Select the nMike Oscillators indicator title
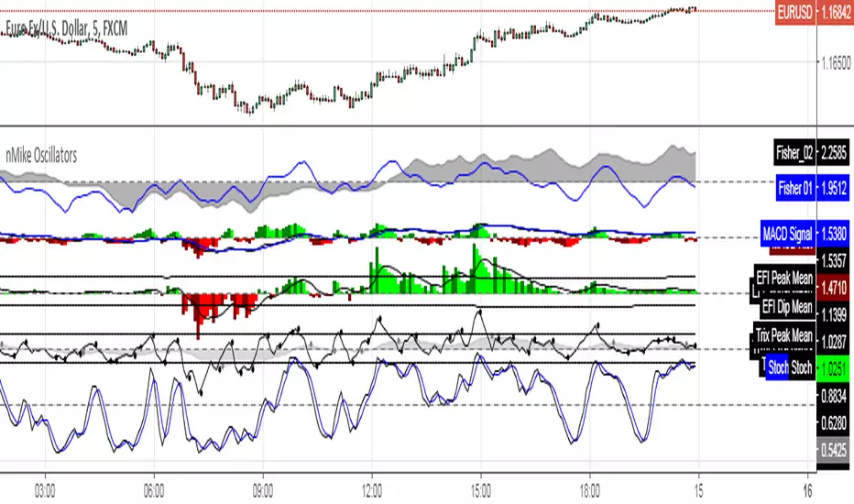The width and height of the screenshot is (854, 504). (41, 156)
